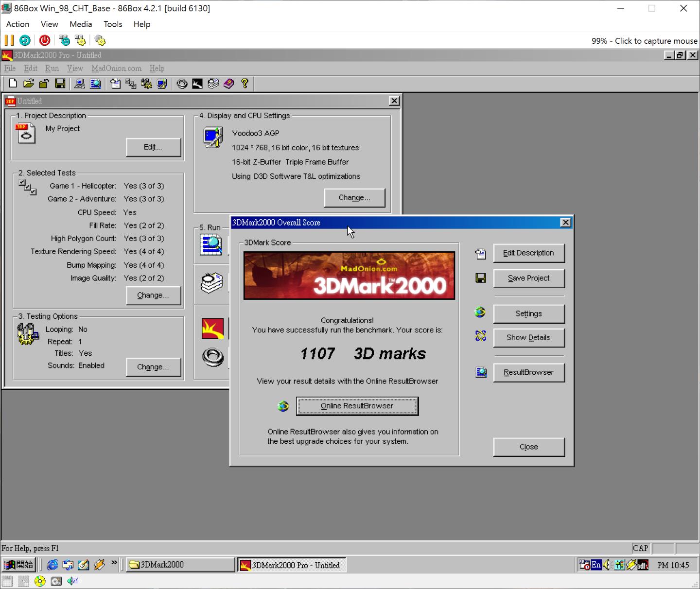Click Change... under Display and CPU Settings

(x=354, y=198)
